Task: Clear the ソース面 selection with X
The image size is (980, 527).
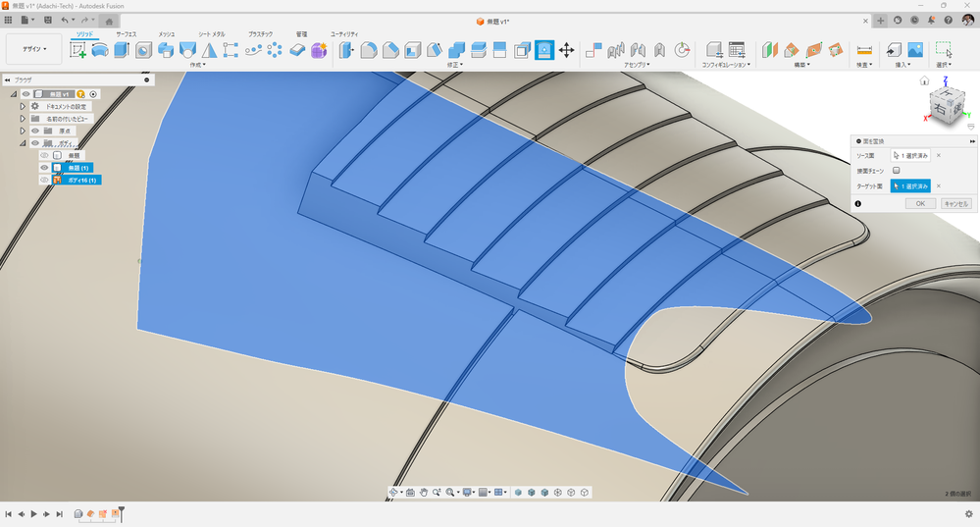Action: coord(939,156)
